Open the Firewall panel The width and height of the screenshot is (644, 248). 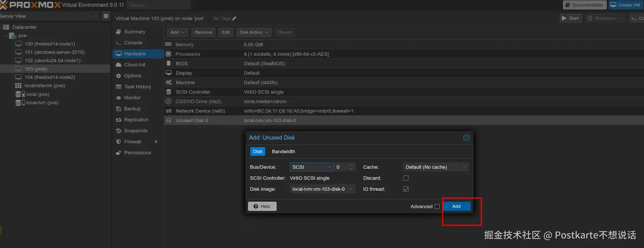coord(133,142)
